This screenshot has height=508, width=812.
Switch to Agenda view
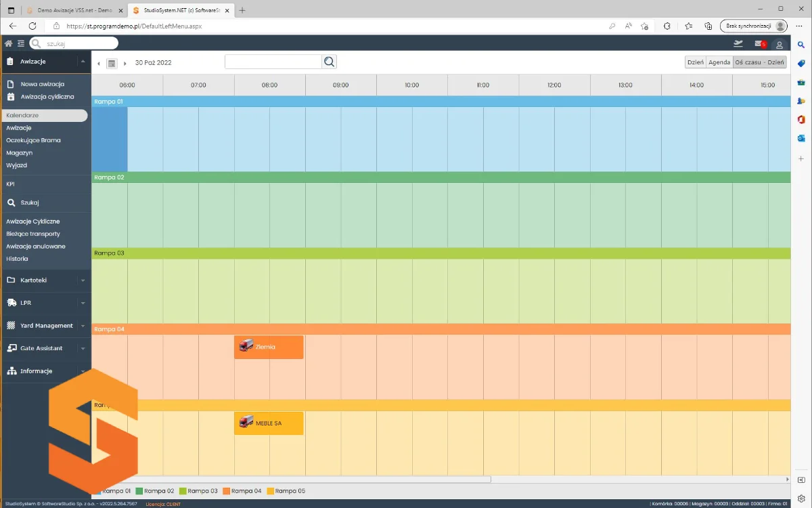(719, 62)
